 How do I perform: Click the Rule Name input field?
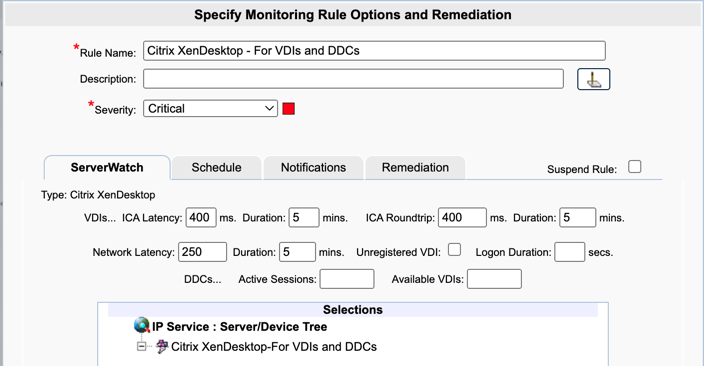(x=374, y=51)
